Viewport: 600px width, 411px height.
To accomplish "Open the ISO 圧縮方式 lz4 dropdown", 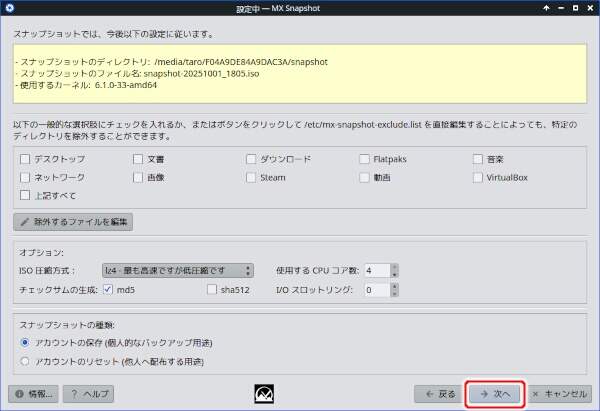I will (178, 270).
